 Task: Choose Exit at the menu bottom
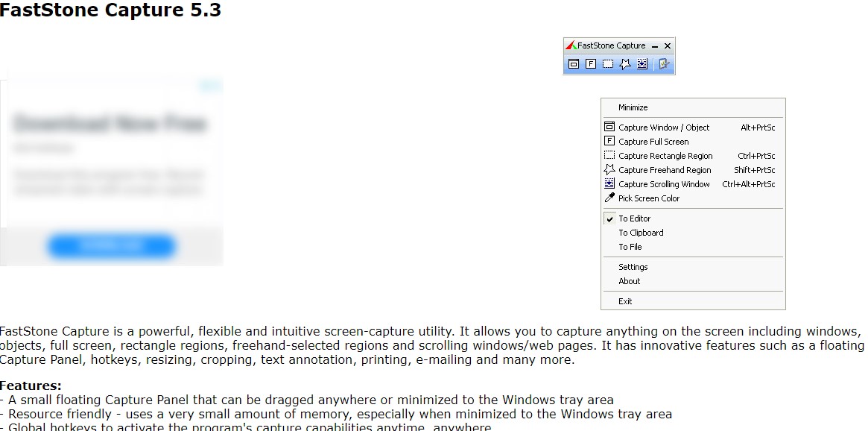point(693,301)
